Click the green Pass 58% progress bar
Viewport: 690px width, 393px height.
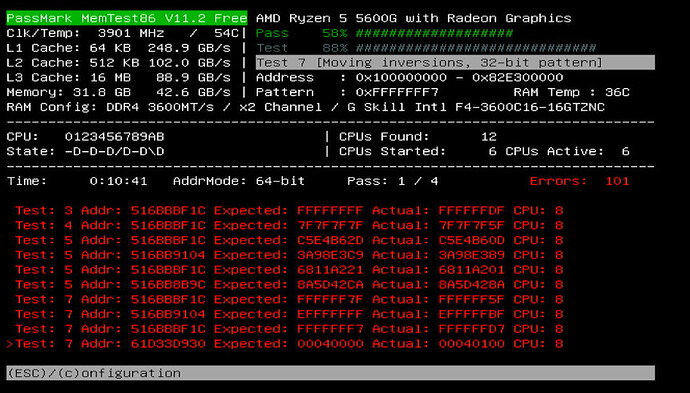coord(384,33)
